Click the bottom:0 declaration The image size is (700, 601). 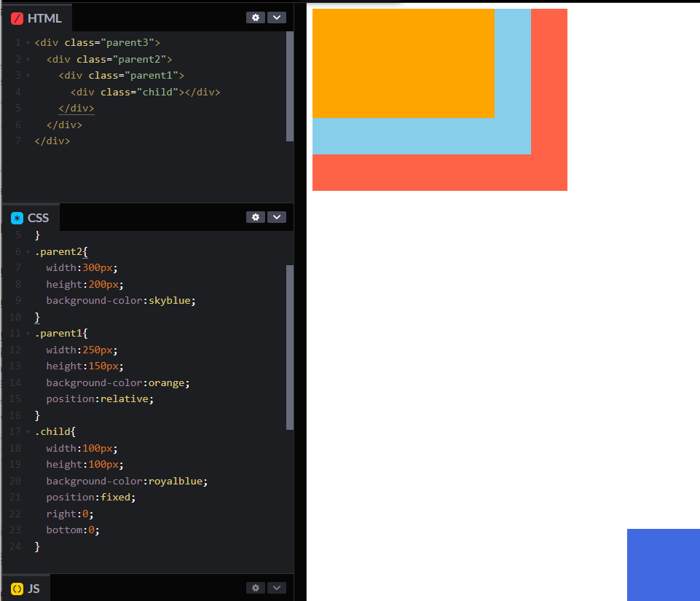73,530
